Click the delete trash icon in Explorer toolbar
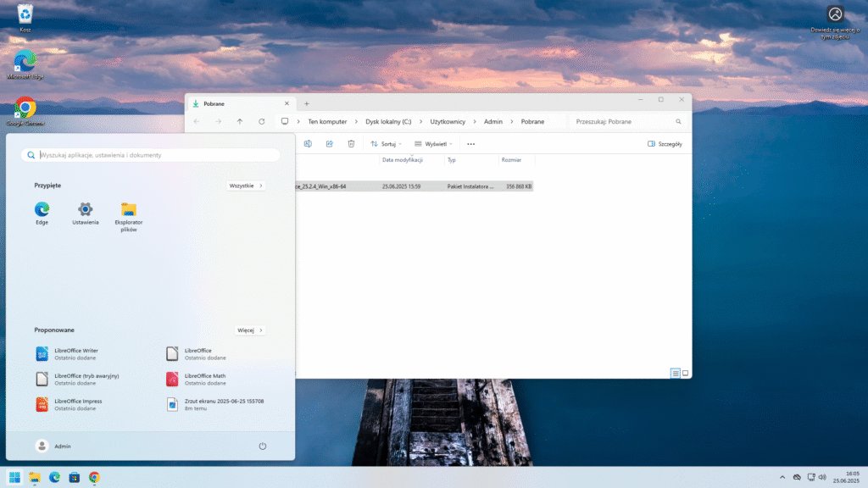Image resolution: width=868 pixels, height=488 pixels. 351,144
